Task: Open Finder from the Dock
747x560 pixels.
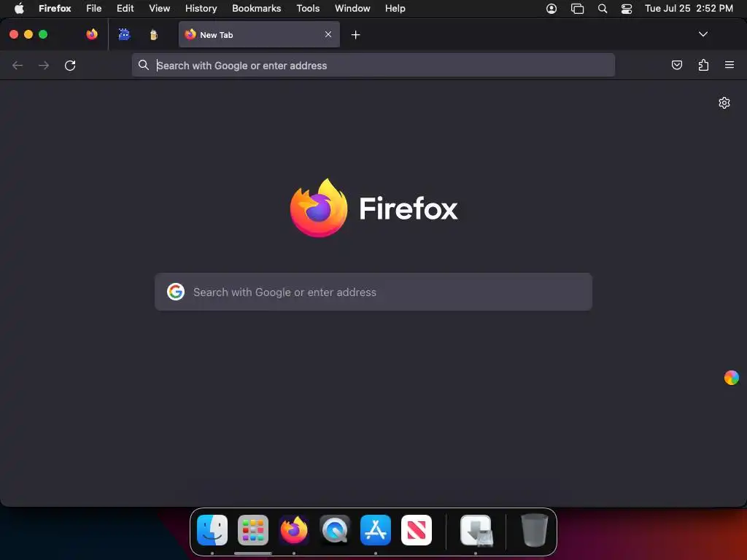Action: (212, 529)
